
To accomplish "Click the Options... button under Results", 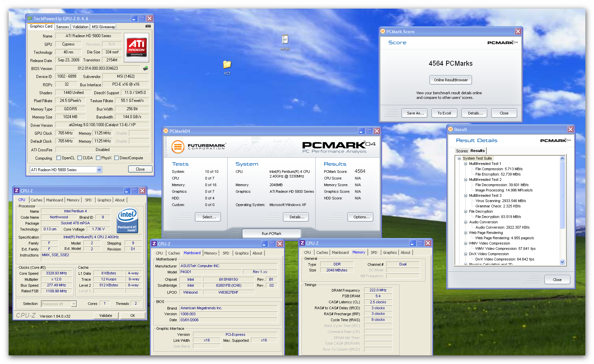I will 361,217.
